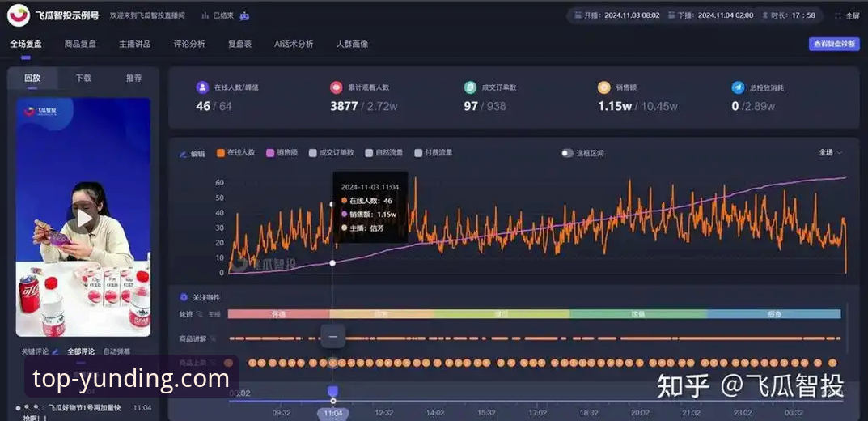Click the 关注事件 gear icon
Screen dimensions: 868x421
[x=184, y=297]
